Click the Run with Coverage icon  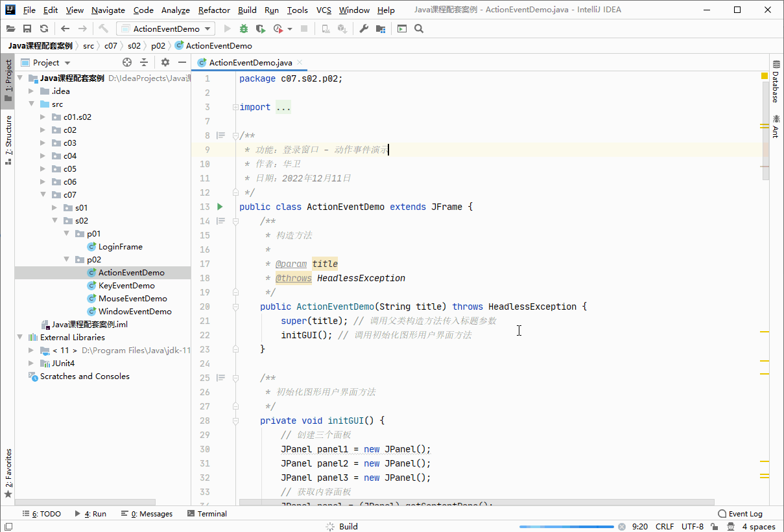pos(261,29)
